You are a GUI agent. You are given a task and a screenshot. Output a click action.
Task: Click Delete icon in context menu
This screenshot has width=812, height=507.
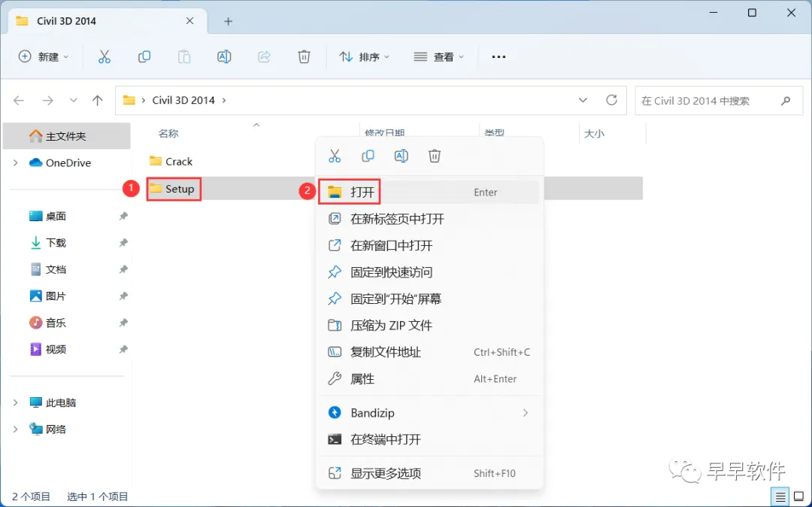tap(435, 156)
